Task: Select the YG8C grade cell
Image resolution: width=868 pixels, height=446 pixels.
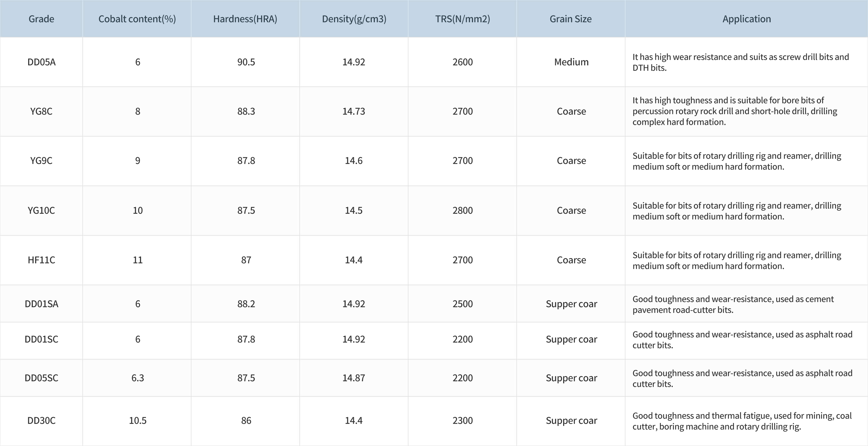Action: point(41,111)
